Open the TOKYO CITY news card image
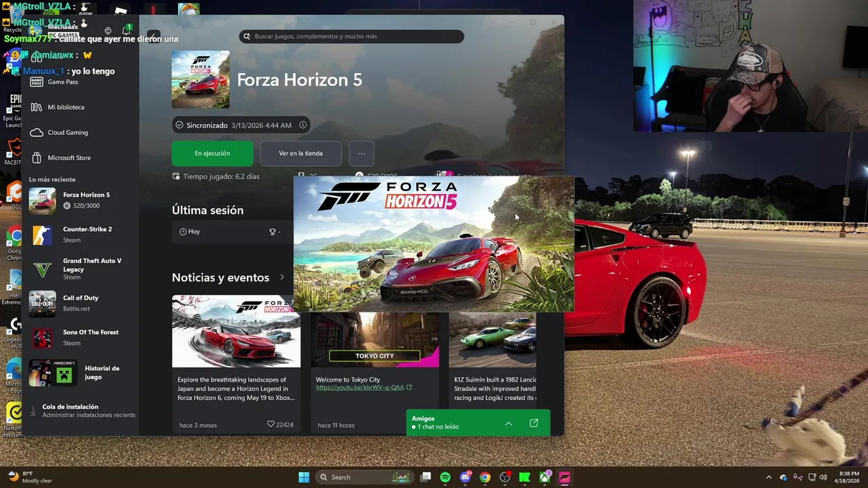The width and height of the screenshot is (868, 488). pos(374,340)
